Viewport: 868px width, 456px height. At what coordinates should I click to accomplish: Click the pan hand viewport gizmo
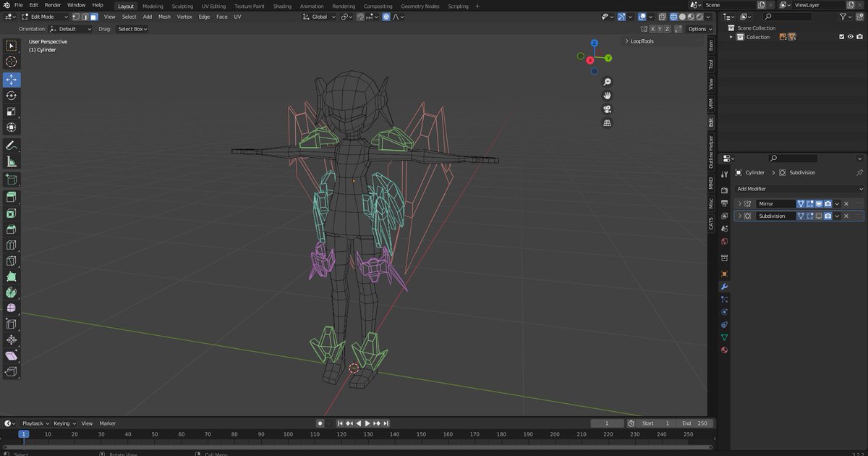pos(607,96)
